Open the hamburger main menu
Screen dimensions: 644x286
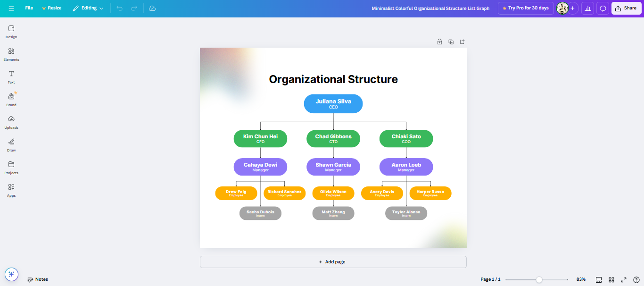(11, 8)
